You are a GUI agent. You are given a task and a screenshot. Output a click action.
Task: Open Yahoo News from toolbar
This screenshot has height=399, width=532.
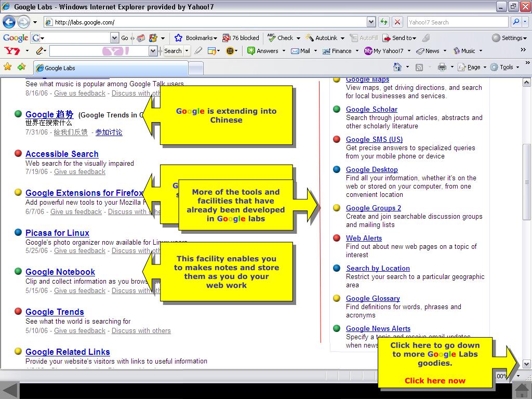pyautogui.click(x=428, y=51)
